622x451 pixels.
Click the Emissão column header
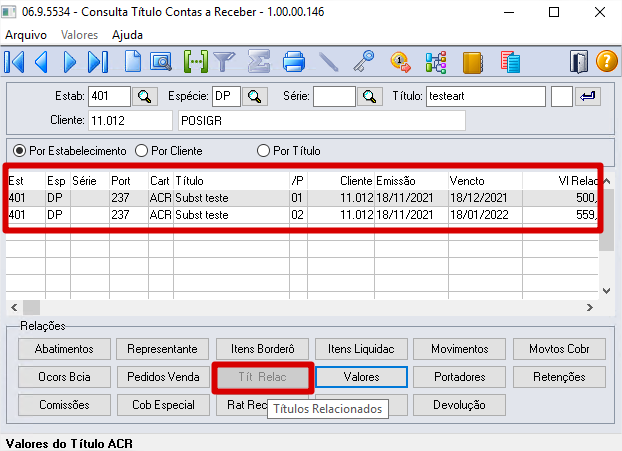pyautogui.click(x=411, y=181)
